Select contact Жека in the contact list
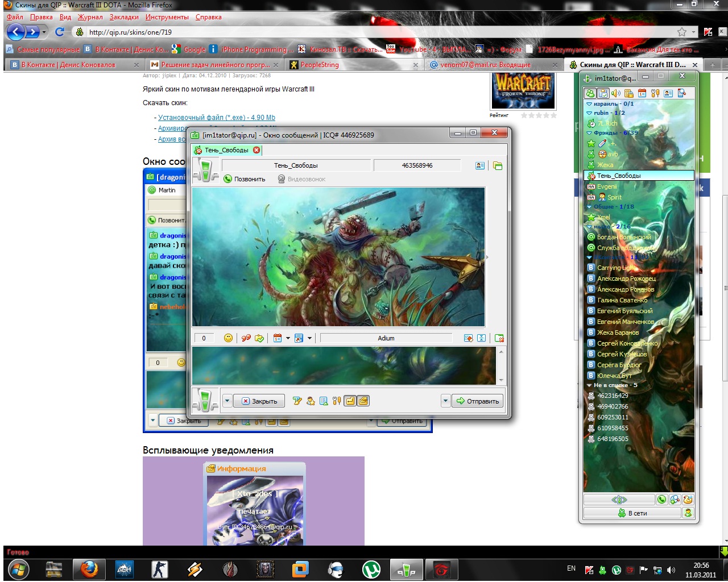Screen dimensions: 728x582 639,165
